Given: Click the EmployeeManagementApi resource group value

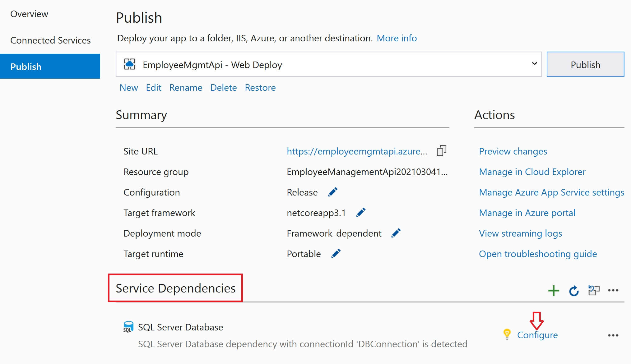Looking at the screenshot, I should point(367,172).
